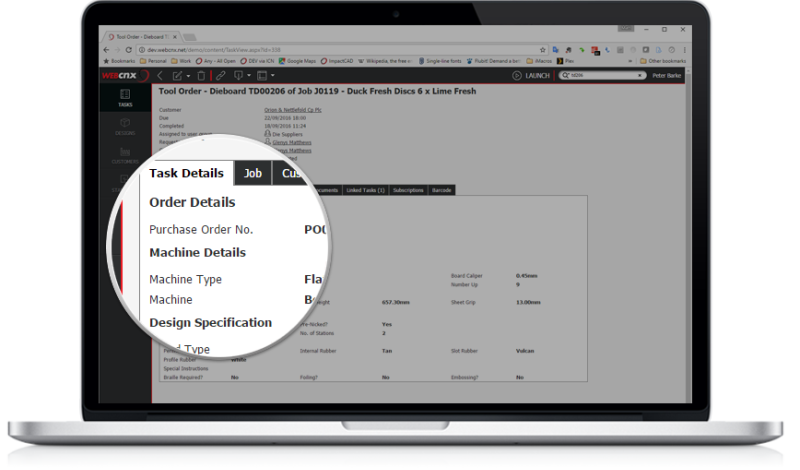800x470 pixels.
Task: Click the red extension icon in Chrome toolbar
Action: click(x=595, y=51)
